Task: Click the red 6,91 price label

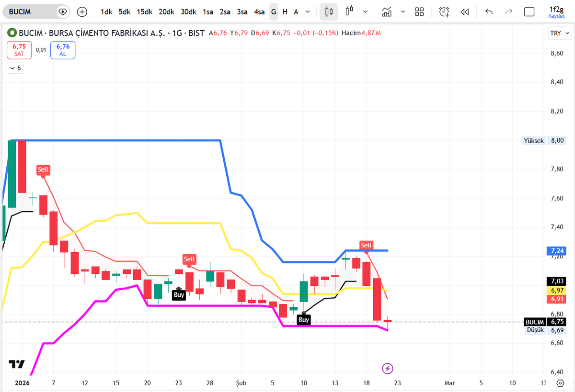Action: (x=556, y=299)
